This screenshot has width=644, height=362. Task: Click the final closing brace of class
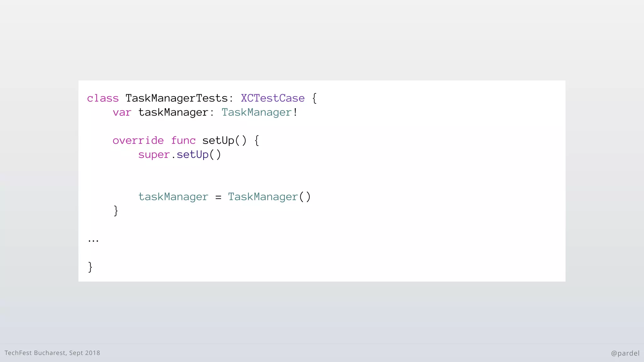tap(90, 267)
